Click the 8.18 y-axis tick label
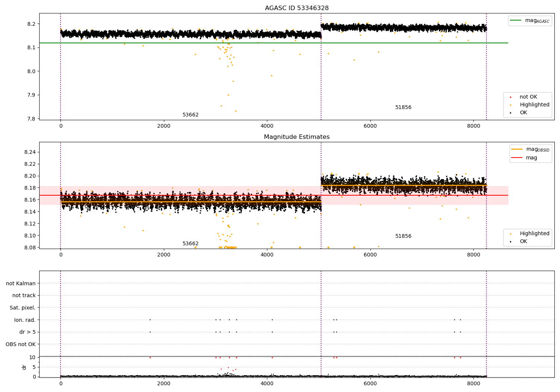 [x=30, y=188]
